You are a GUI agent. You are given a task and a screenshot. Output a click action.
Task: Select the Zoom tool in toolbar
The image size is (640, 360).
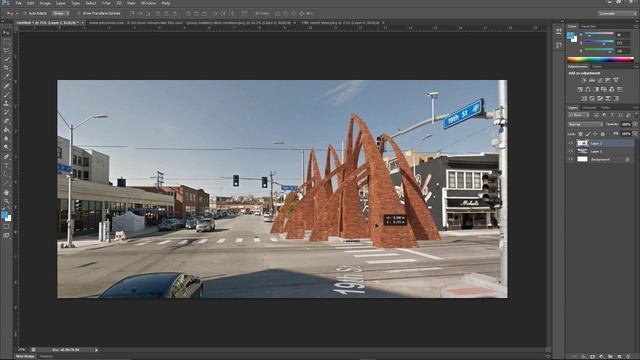point(6,202)
